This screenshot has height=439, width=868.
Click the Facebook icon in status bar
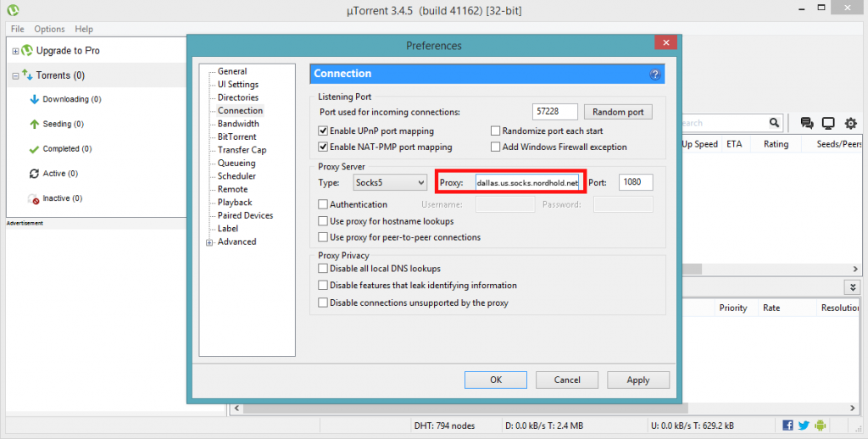pos(787,425)
